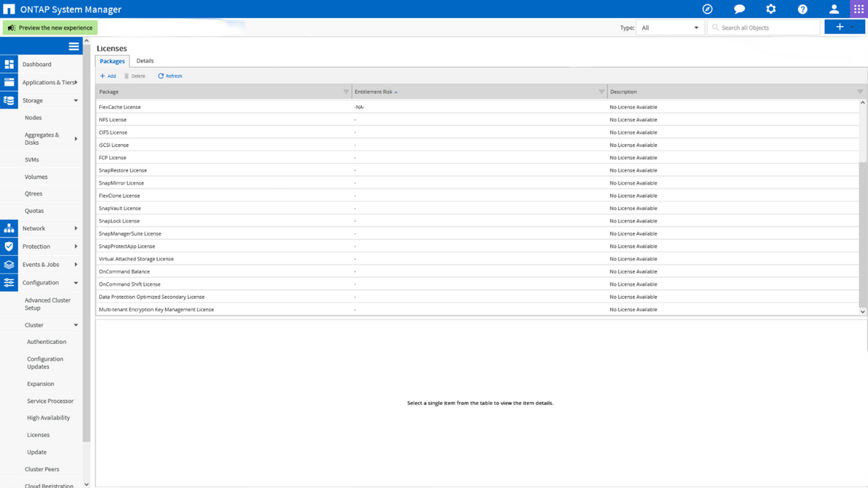Click the NetApp logo in the header

(x=9, y=9)
